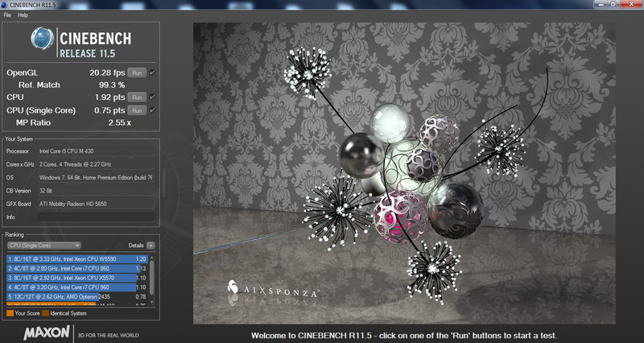This screenshot has width=644, height=343.
Task: Click the rendered scene preview image
Action: coord(404,173)
